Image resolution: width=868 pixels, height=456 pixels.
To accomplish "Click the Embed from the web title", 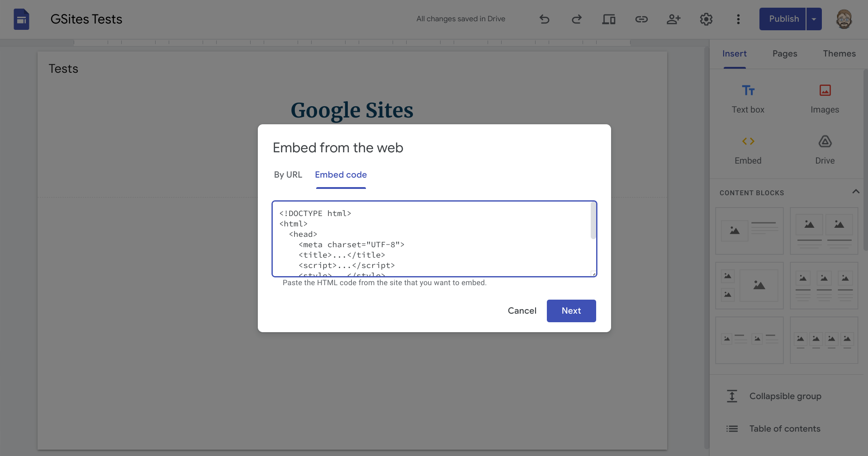I will point(338,148).
